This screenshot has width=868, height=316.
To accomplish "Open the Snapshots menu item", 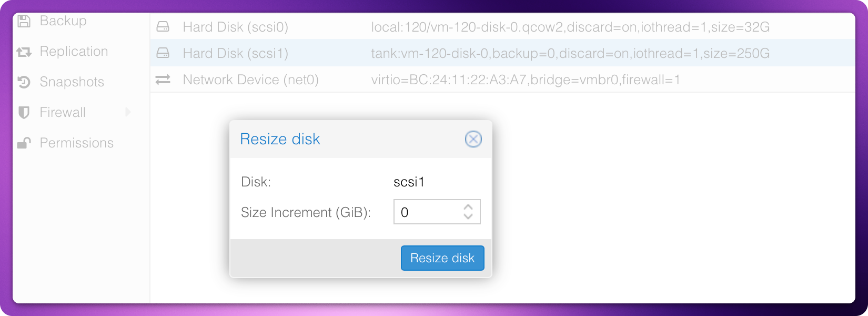I will click(x=72, y=82).
